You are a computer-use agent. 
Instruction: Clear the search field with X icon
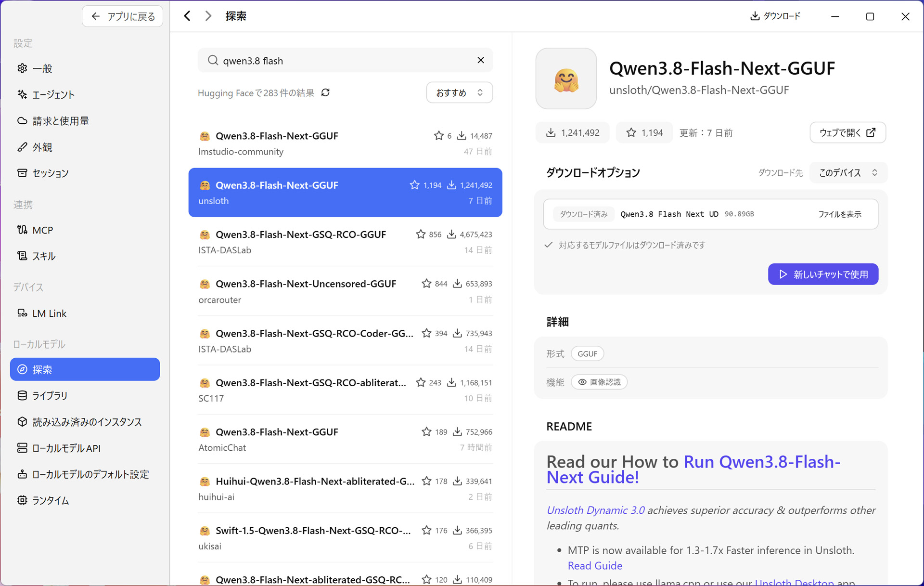(x=480, y=60)
